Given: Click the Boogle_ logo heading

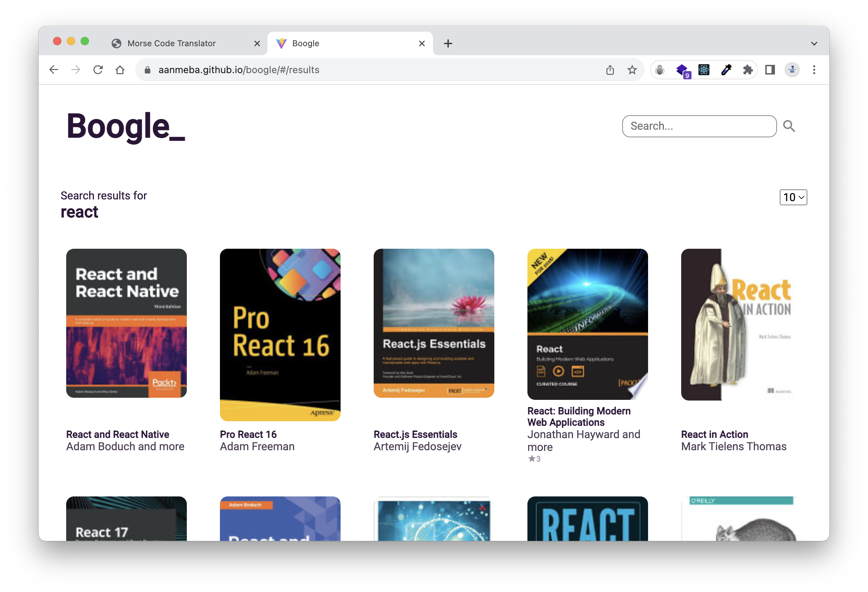Looking at the screenshot, I should (x=125, y=126).
